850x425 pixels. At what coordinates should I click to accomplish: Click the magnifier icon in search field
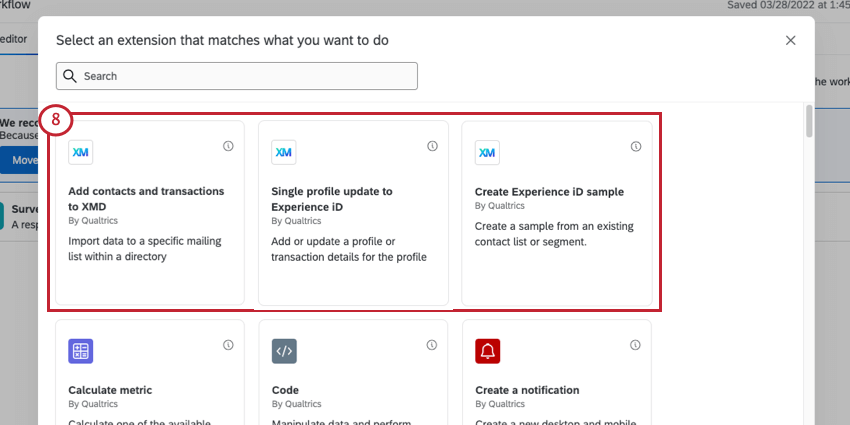point(70,76)
